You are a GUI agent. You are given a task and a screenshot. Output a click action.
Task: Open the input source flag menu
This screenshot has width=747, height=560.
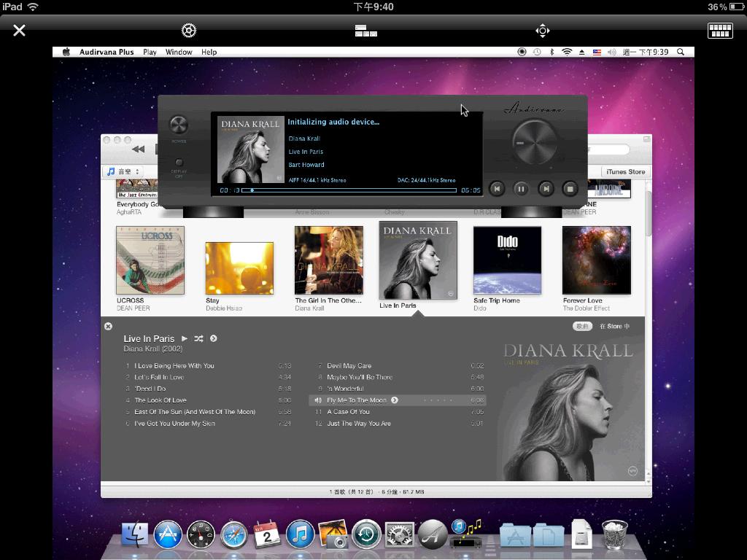point(597,52)
